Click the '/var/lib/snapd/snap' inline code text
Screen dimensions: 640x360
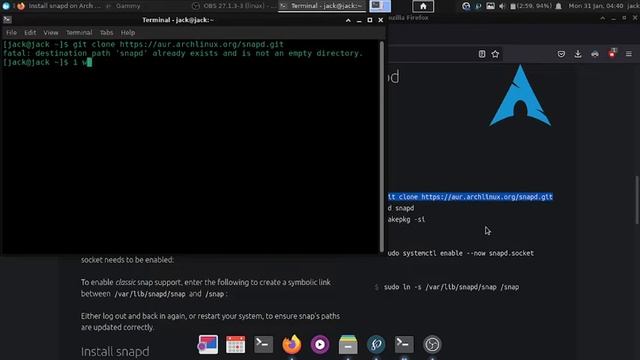pos(150,294)
